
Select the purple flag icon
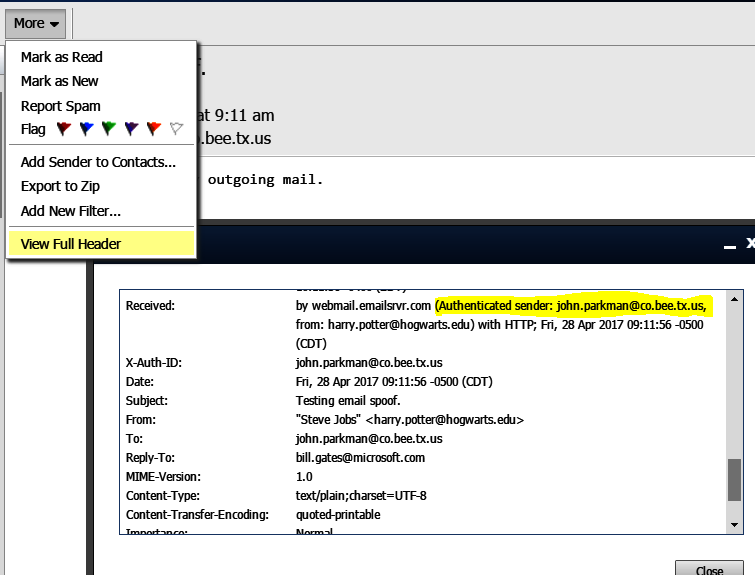(x=131, y=129)
